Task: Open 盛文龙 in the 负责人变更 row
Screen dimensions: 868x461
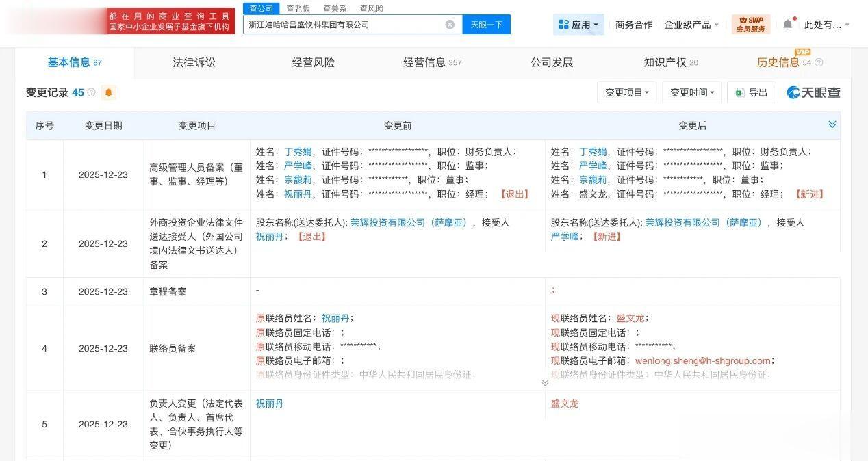Action: (565, 404)
